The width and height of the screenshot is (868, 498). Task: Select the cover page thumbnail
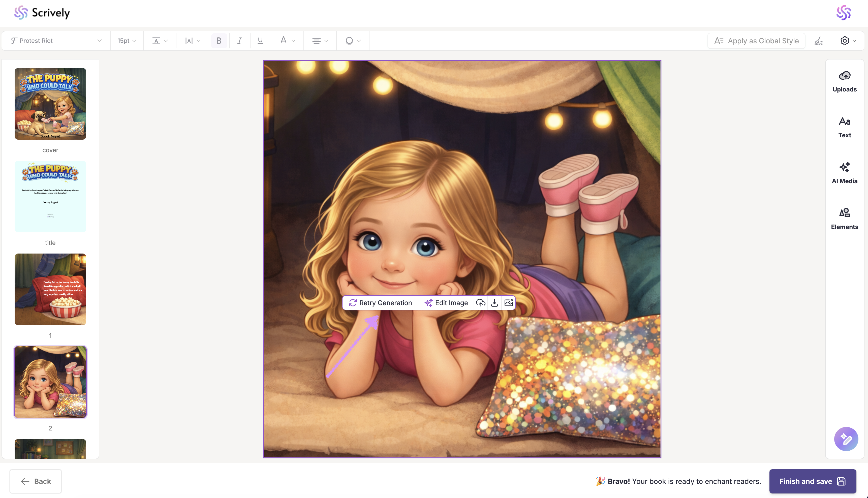click(50, 104)
